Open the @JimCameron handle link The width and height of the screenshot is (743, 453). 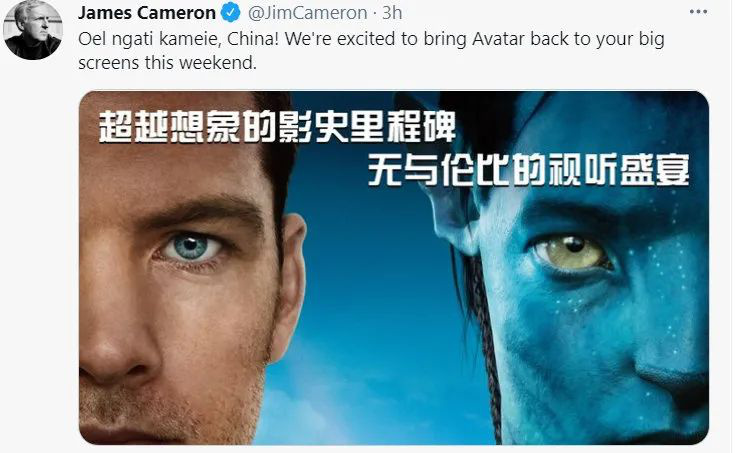(308, 13)
